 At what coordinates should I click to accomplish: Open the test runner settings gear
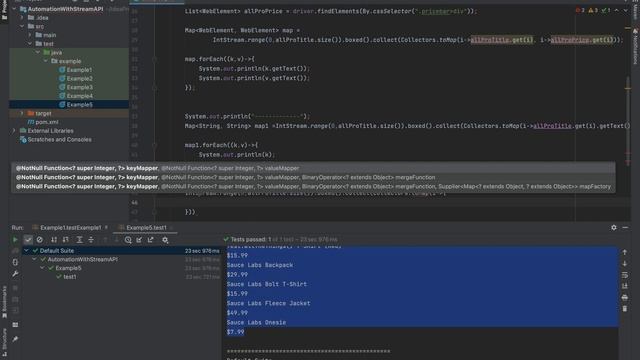tap(165, 240)
